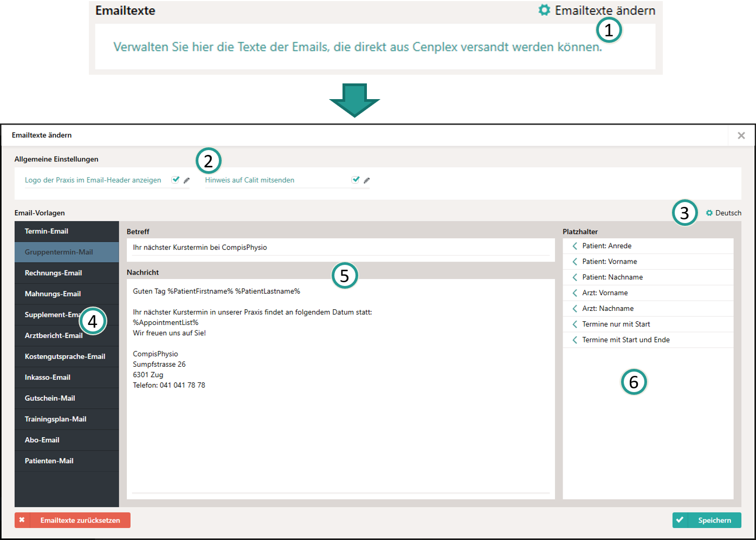Screen dimensions: 756x540
Task: Insert placeholder chevron for Arzt: Vorname
Action: pyautogui.click(x=574, y=293)
